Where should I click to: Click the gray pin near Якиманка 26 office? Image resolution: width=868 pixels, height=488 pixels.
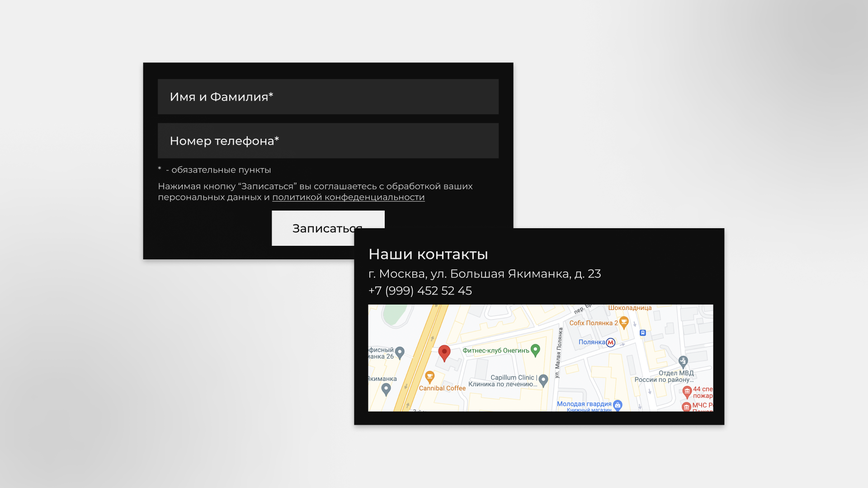(400, 352)
